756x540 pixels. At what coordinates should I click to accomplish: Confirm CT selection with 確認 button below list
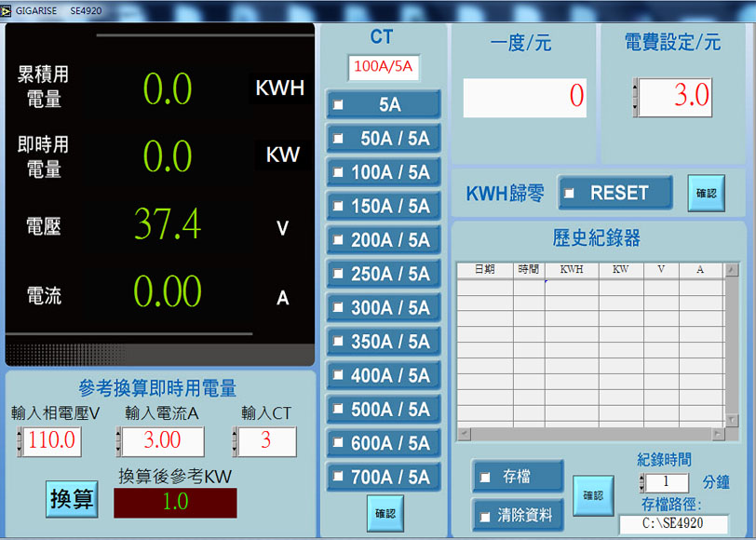pos(385,514)
